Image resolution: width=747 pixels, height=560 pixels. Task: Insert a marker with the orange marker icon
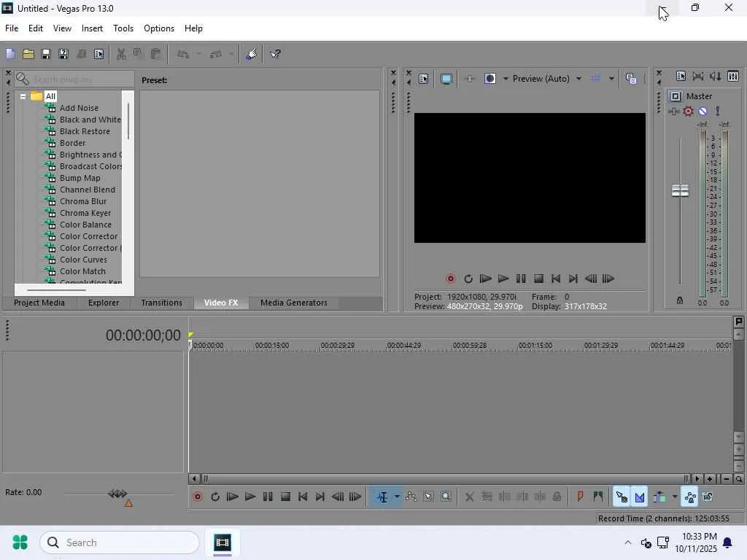coord(580,497)
